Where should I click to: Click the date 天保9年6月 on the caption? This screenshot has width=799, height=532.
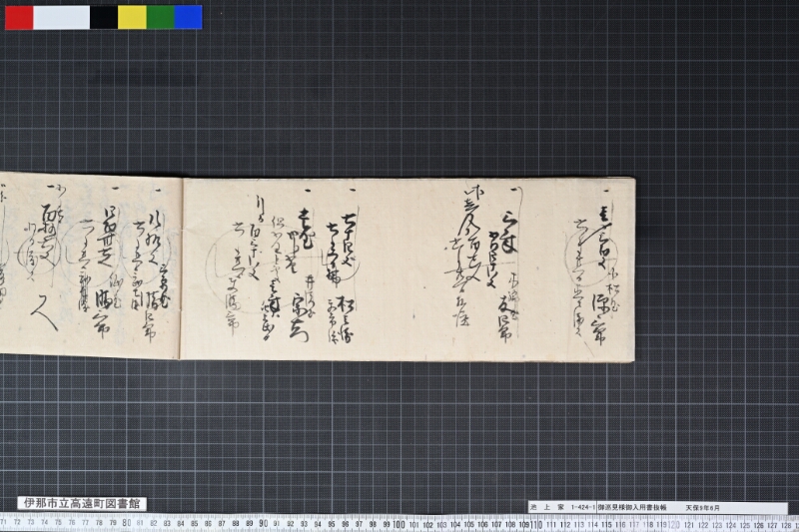coord(702,508)
